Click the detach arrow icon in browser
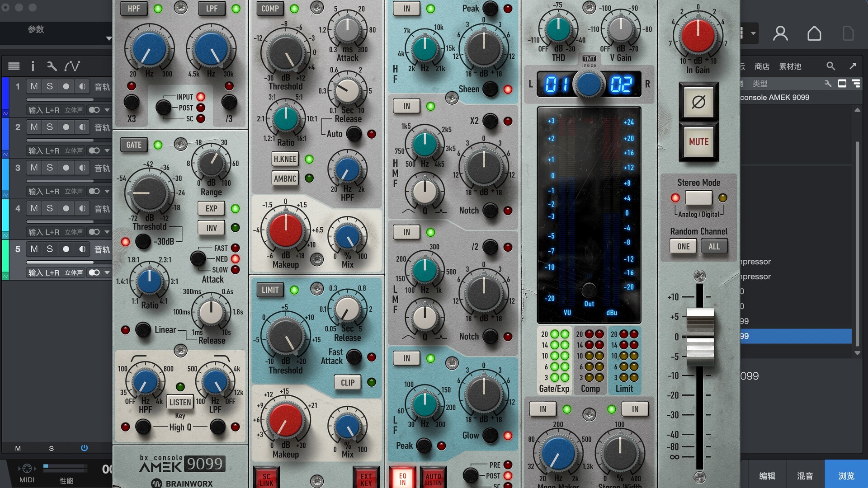 (x=853, y=66)
